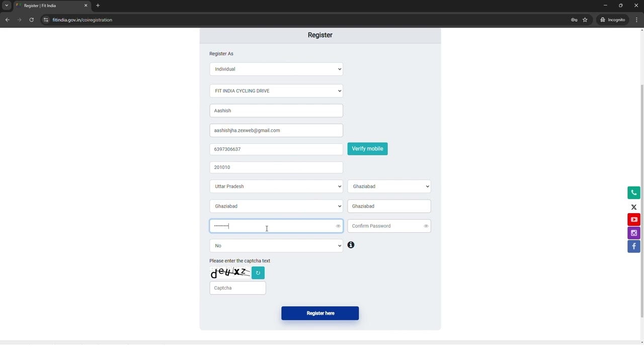The image size is (644, 362).
Task: Click the Register As label
Action: pyautogui.click(x=221, y=54)
